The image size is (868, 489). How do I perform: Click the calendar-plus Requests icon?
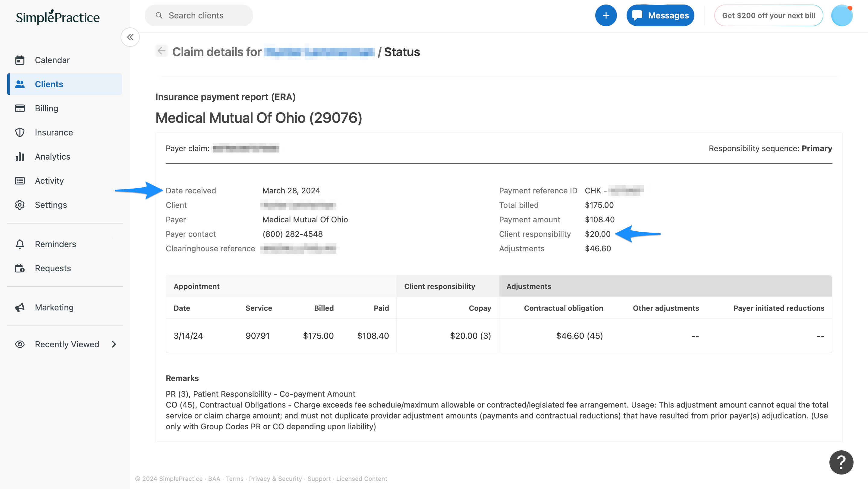coord(20,268)
